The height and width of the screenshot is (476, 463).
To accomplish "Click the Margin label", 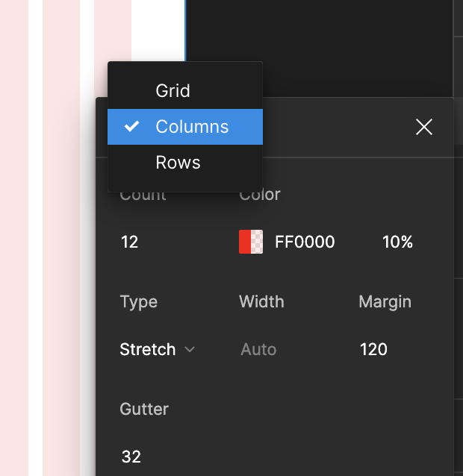I will coord(385,302).
